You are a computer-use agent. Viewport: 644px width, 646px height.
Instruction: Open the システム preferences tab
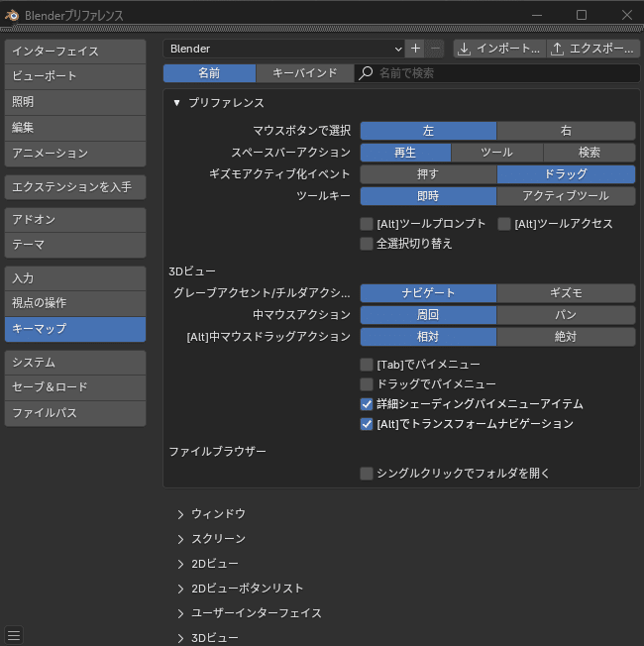(74, 363)
